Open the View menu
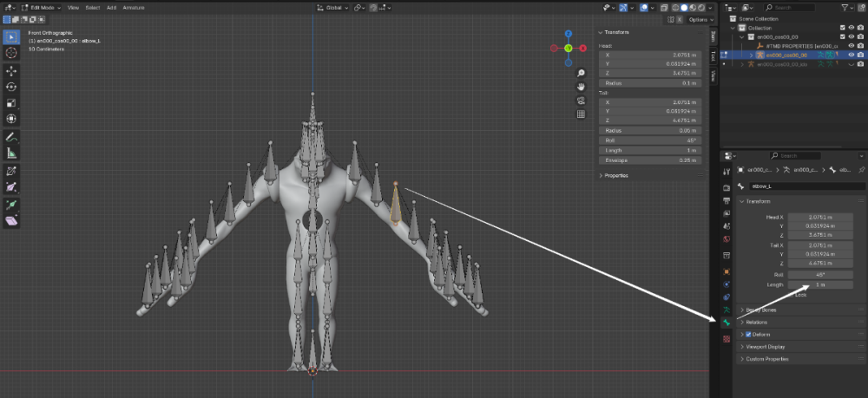 pos(73,8)
